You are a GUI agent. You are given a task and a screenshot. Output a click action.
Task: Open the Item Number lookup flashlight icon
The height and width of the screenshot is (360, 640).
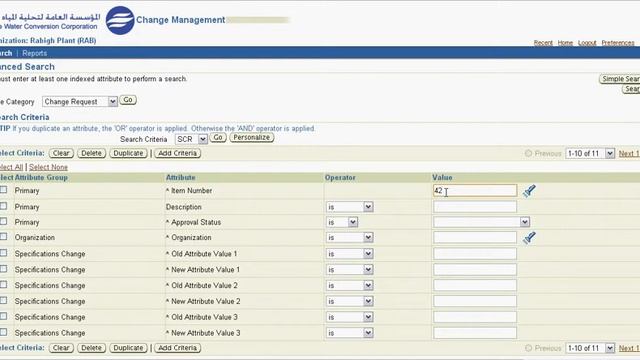pos(529,191)
